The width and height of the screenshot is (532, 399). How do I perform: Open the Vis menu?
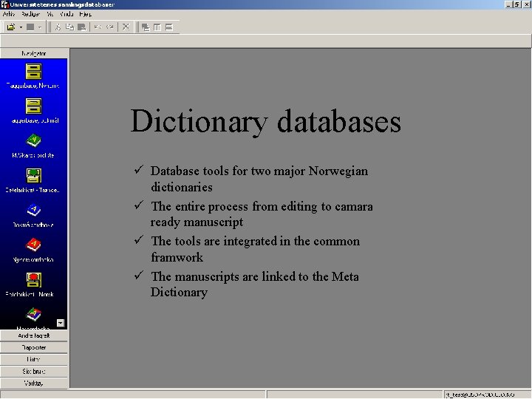[x=50, y=14]
